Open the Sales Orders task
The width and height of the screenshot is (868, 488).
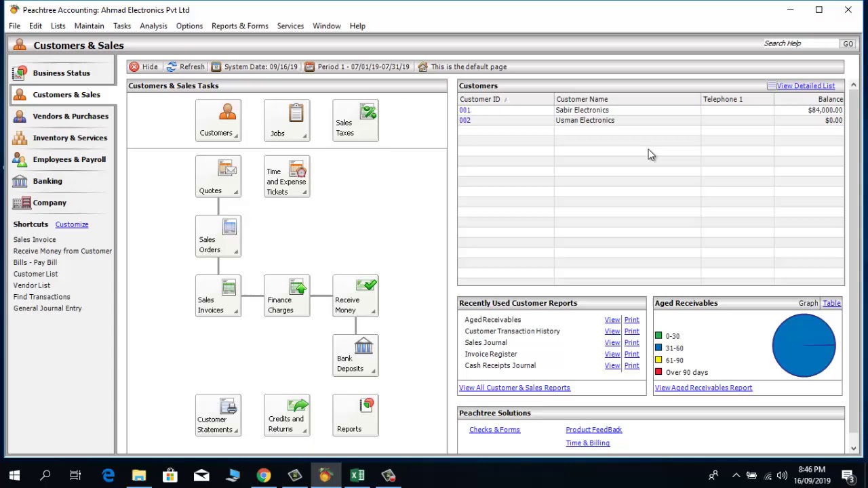point(218,236)
